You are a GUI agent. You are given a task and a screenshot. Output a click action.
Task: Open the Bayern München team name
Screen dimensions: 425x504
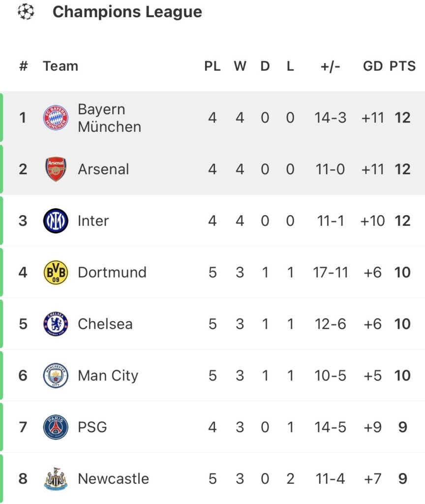point(109,118)
